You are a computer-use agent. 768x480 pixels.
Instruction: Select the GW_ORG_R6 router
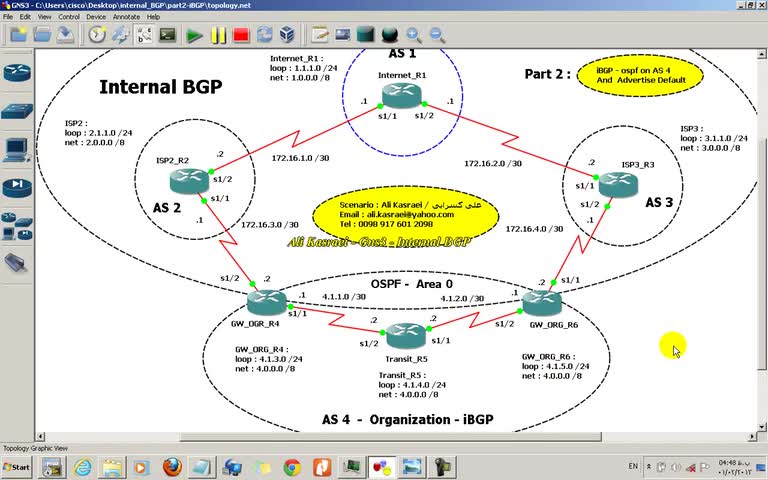coord(542,303)
